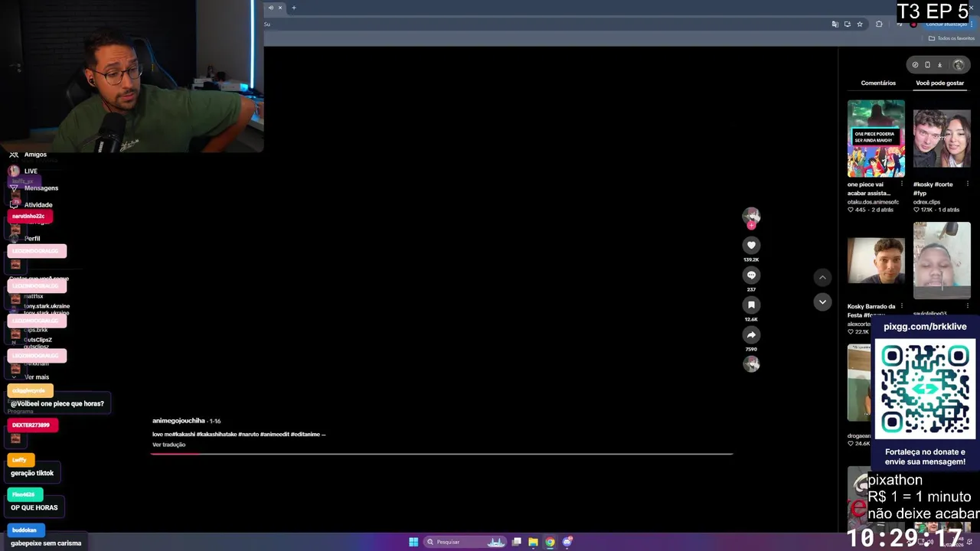Image resolution: width=980 pixels, height=551 pixels.
Task: Open the animegojouchiha creator name
Action: click(x=178, y=421)
